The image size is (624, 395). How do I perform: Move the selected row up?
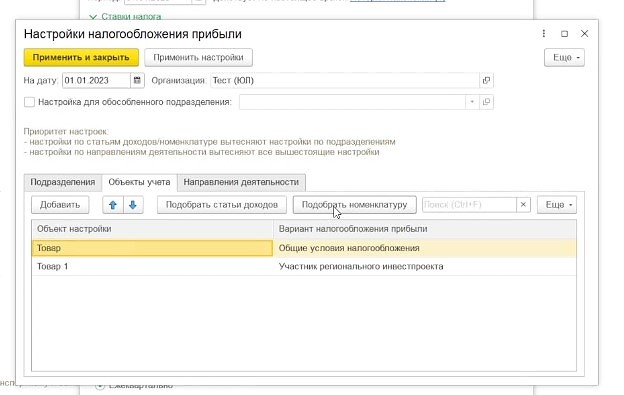pos(113,205)
